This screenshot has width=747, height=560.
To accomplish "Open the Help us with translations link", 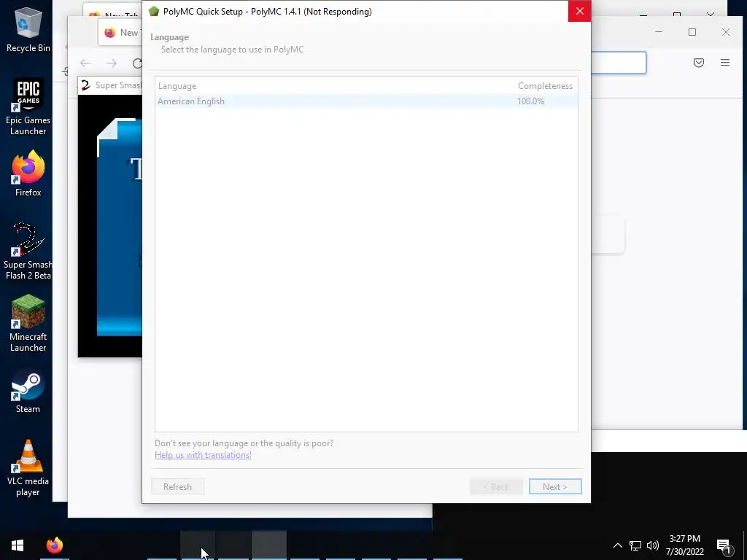I will 203,455.
